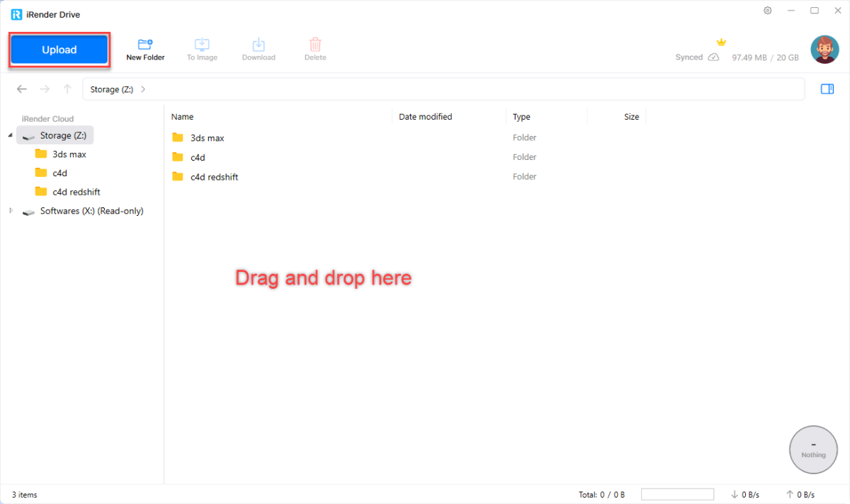Open settings via the gear icon
The width and height of the screenshot is (850, 504).
pyautogui.click(x=768, y=11)
